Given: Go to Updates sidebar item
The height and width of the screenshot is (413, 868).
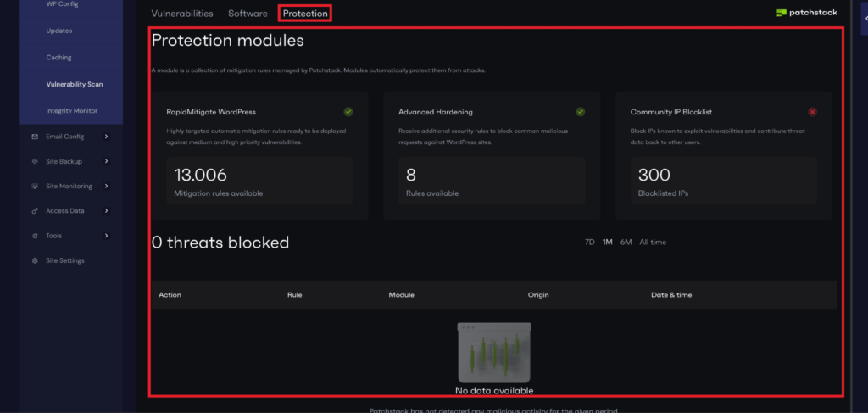Looking at the screenshot, I should (x=59, y=31).
